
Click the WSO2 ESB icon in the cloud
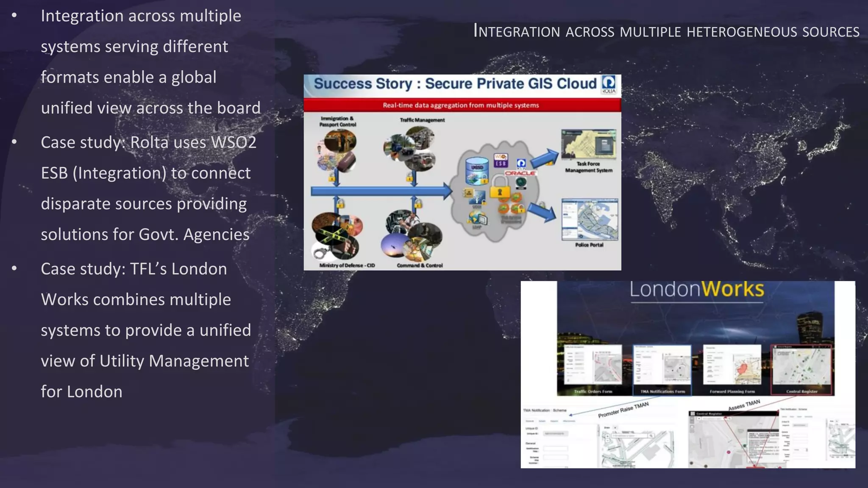[501, 160]
